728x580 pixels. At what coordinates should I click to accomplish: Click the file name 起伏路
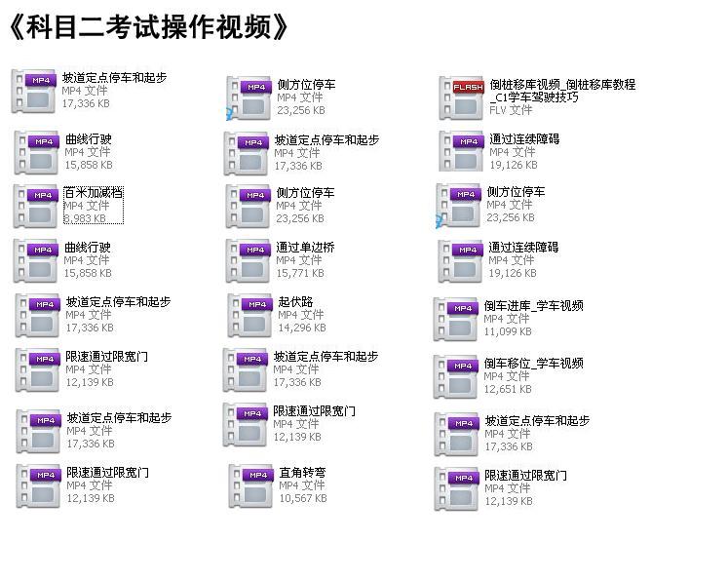(x=295, y=302)
